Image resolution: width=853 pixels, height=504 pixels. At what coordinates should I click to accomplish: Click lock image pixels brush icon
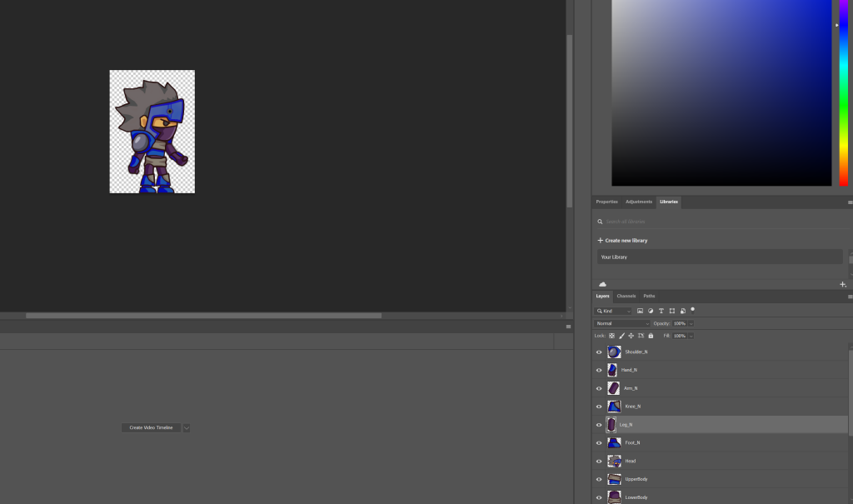pos(621,336)
